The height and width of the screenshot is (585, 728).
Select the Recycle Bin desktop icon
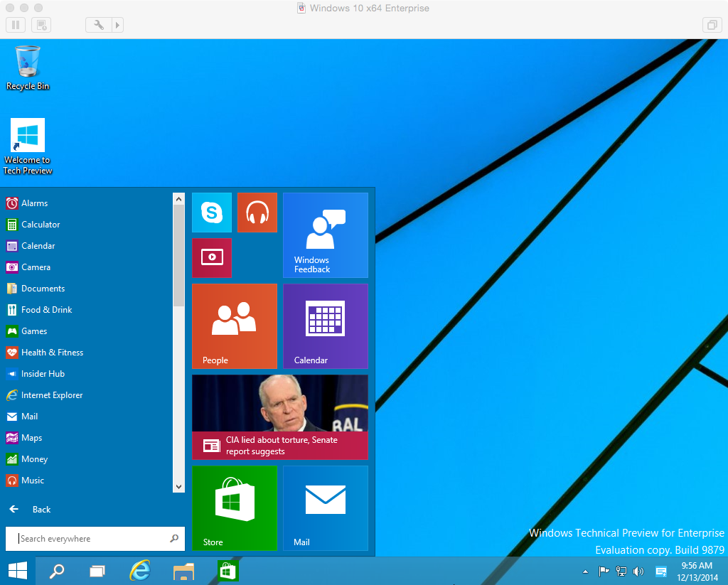[28, 68]
